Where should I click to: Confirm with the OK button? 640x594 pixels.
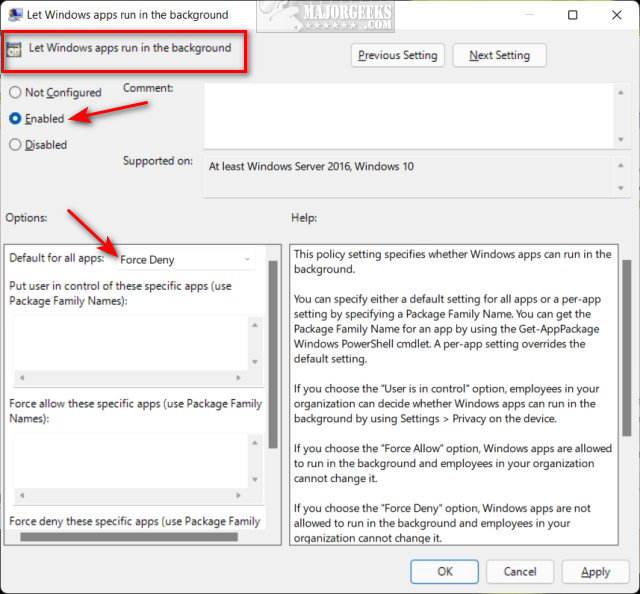click(444, 572)
